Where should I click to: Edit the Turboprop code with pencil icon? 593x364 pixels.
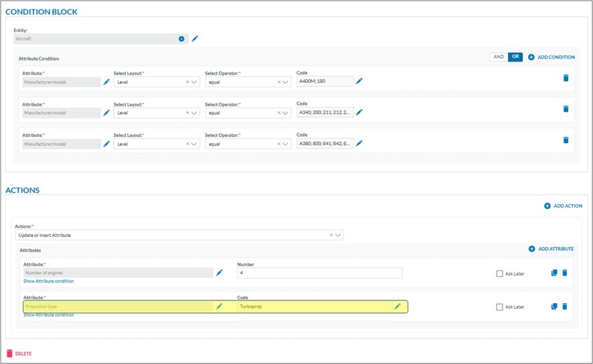[x=398, y=306]
